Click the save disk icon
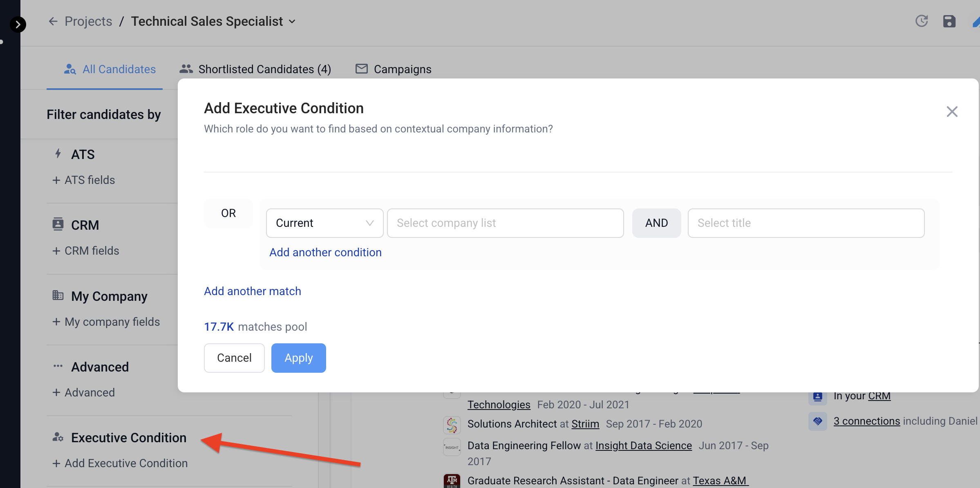The image size is (980, 488). [949, 21]
